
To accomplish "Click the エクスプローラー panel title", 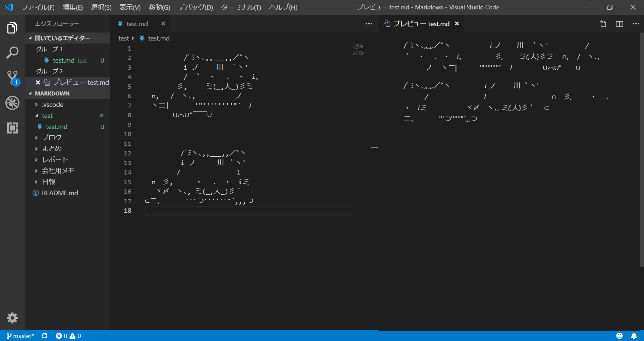I will click(x=57, y=23).
